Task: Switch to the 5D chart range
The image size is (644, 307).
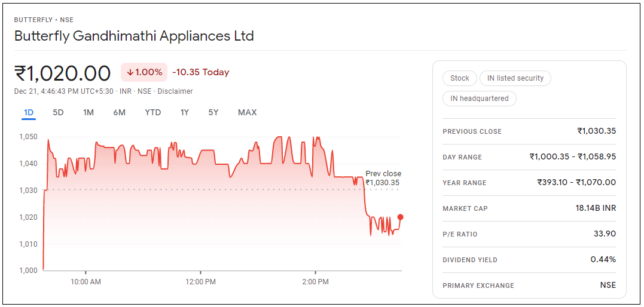Action: coord(59,112)
